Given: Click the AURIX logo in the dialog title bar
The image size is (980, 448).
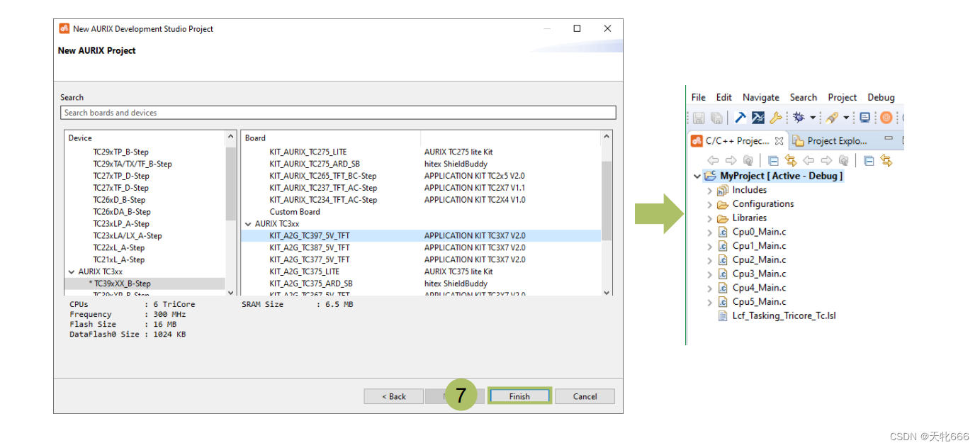Looking at the screenshot, I should (64, 28).
